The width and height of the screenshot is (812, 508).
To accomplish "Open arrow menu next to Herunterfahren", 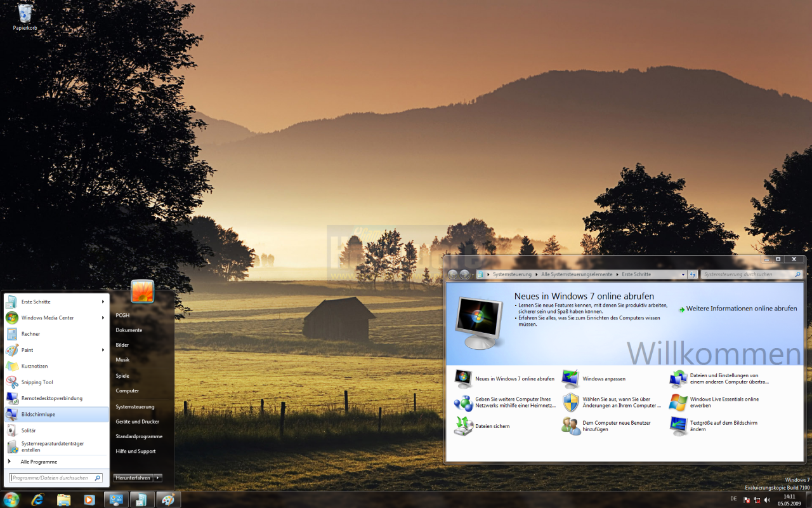I will pos(158,478).
